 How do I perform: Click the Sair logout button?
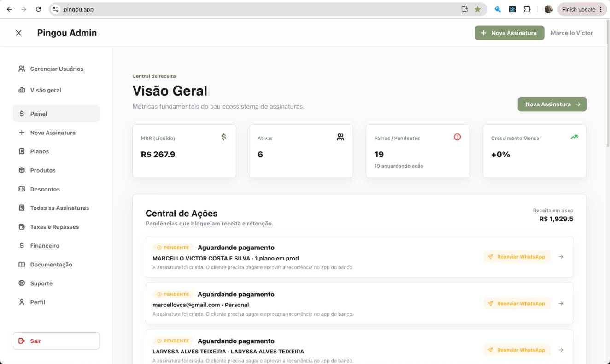click(x=56, y=341)
